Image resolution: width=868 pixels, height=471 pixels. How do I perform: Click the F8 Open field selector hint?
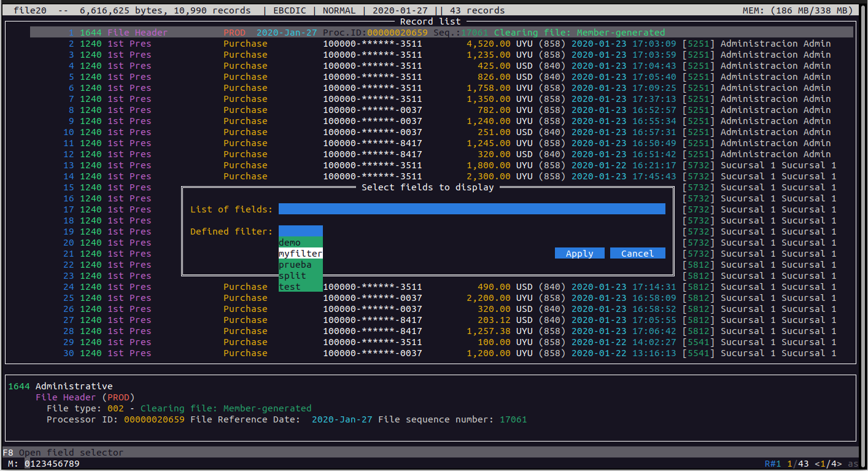[x=63, y=453]
